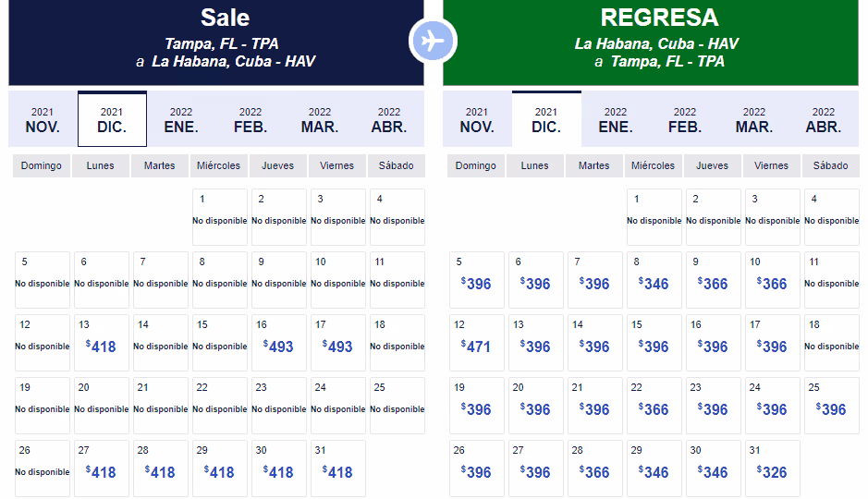
Task: Choose December 27 departure at $418
Action: (101, 469)
